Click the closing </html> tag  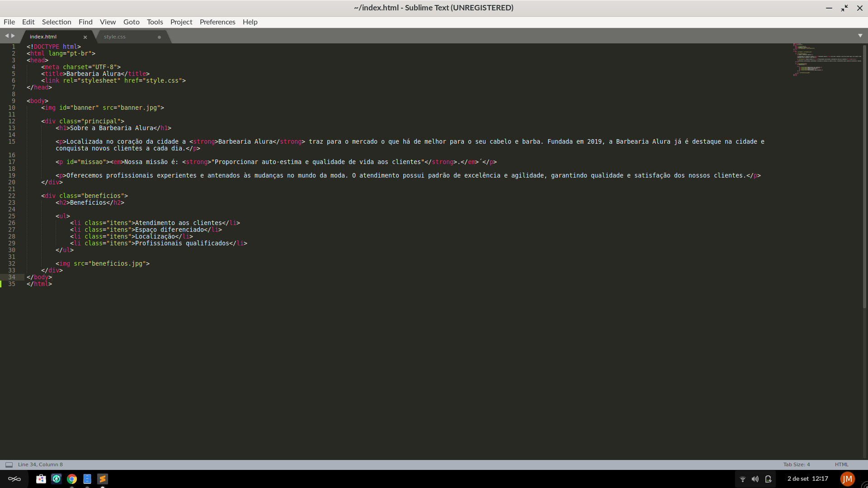(39, 284)
